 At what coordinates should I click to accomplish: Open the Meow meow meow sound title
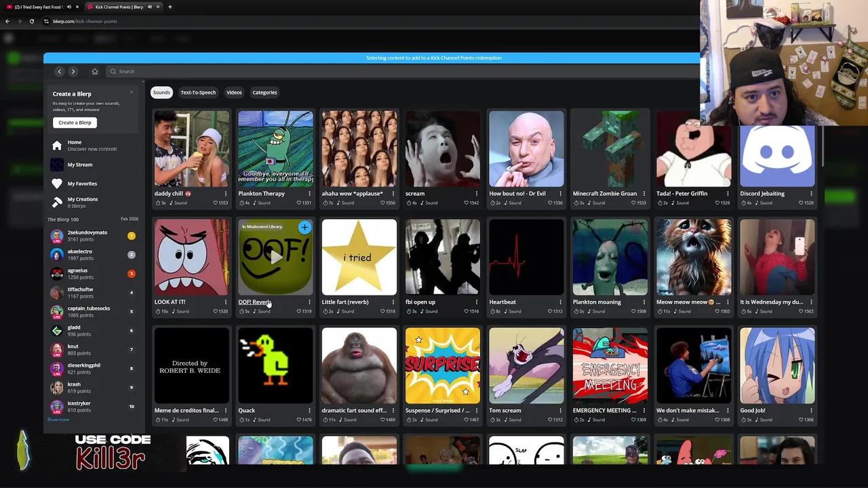coord(688,302)
